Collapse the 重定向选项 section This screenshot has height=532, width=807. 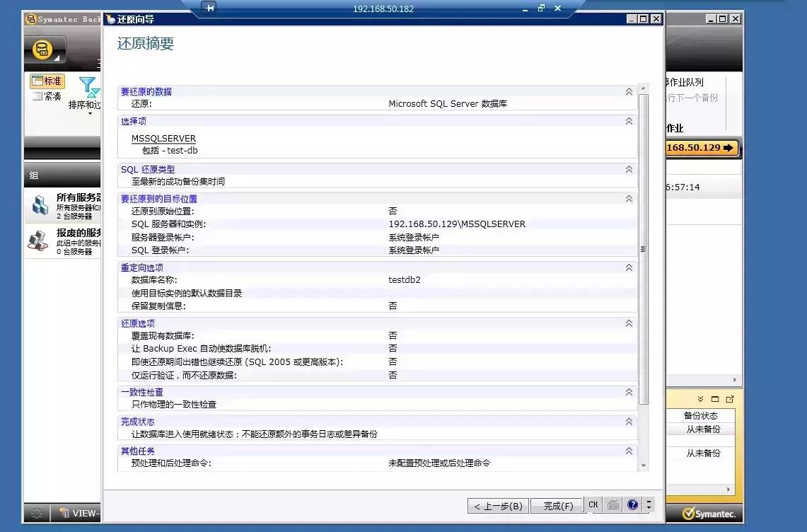click(629, 268)
